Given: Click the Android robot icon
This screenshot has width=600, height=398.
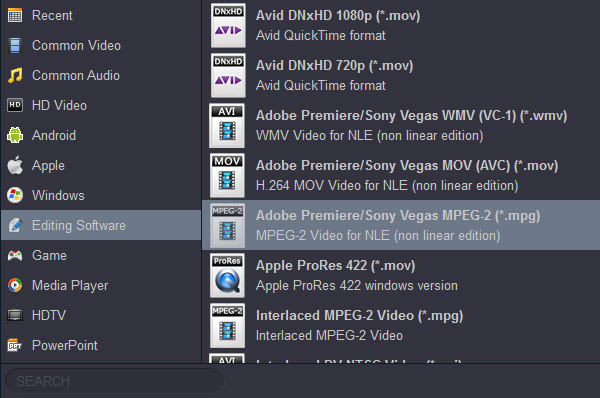Looking at the screenshot, I should pos(15,135).
